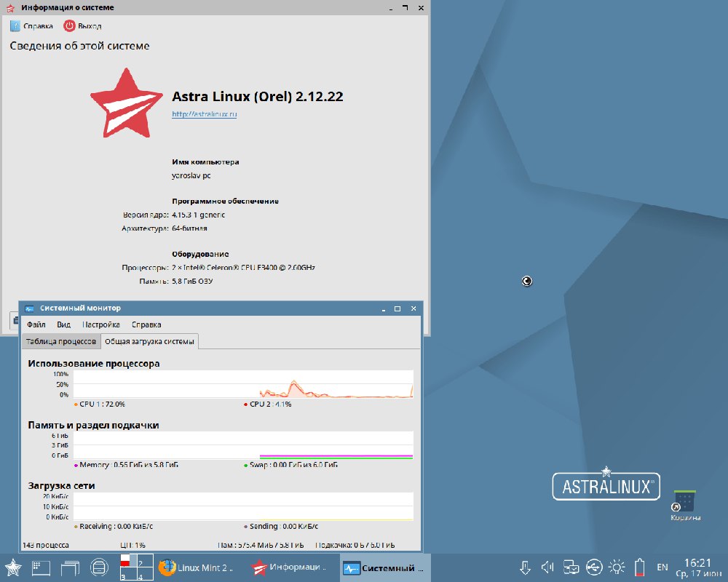This screenshot has height=582, width=728.
Task: Click the network load graph
Action: [243, 506]
